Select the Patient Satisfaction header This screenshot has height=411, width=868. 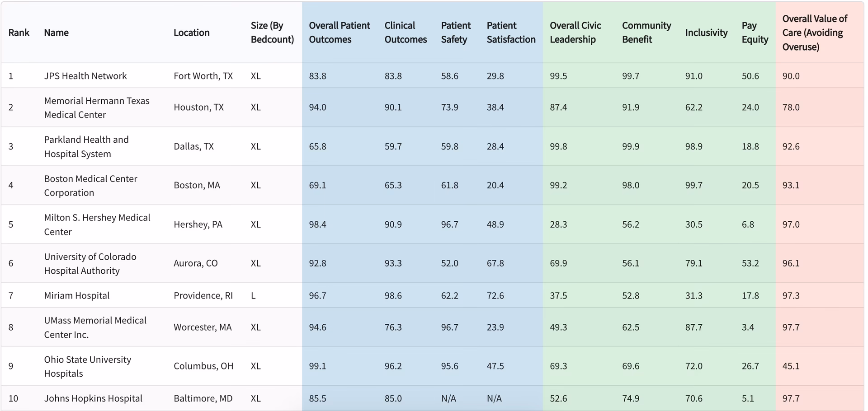point(511,33)
